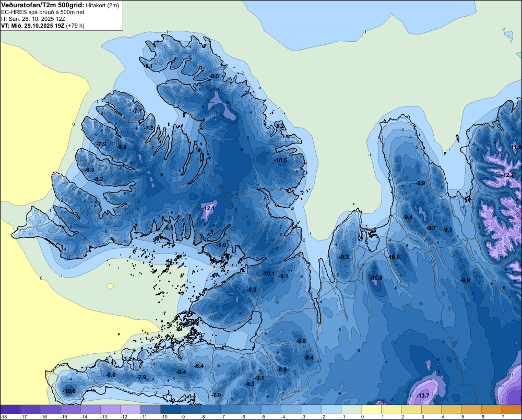Screen dimensions: 522x420
Task: Click the -13 label on the color scale
Action: pos(104,417)
